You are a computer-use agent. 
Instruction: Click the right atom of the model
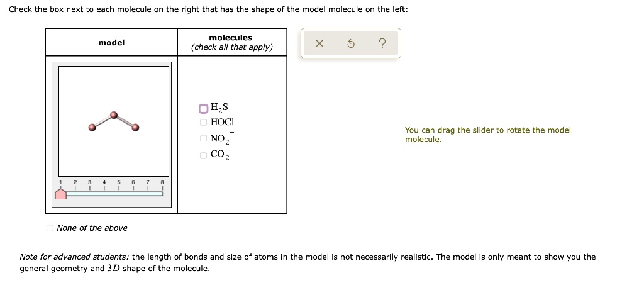point(136,128)
